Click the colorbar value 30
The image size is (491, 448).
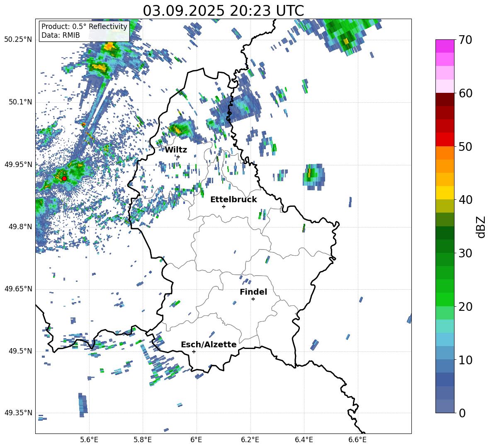point(465,253)
